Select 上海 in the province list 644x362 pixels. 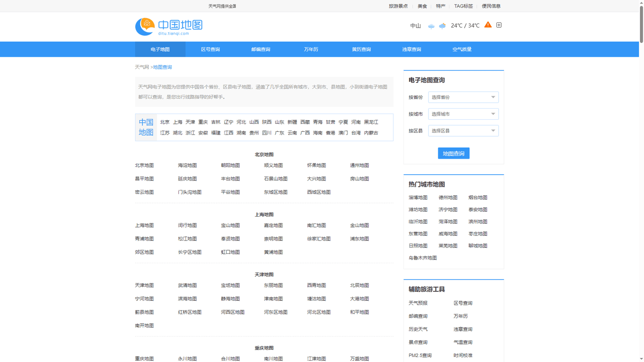tap(178, 122)
